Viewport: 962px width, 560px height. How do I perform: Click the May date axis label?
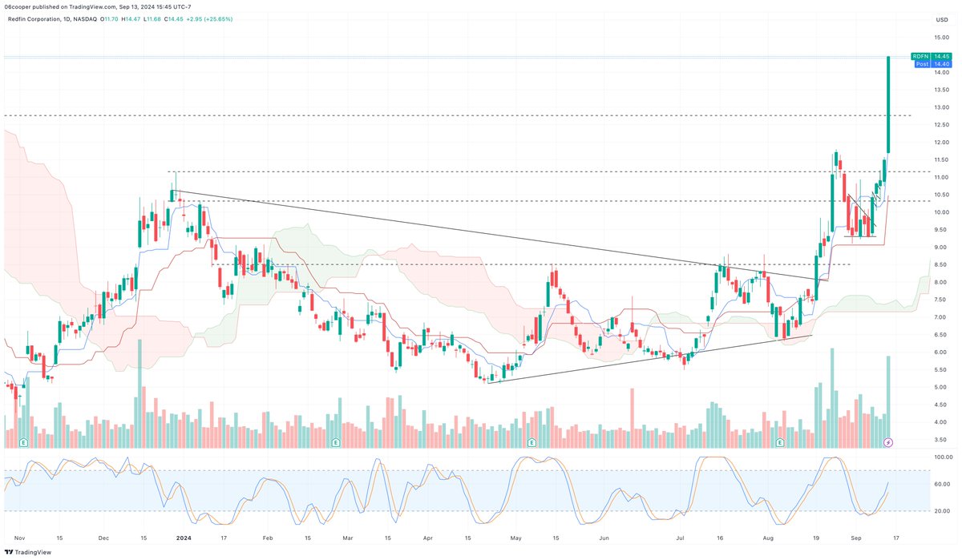515,538
